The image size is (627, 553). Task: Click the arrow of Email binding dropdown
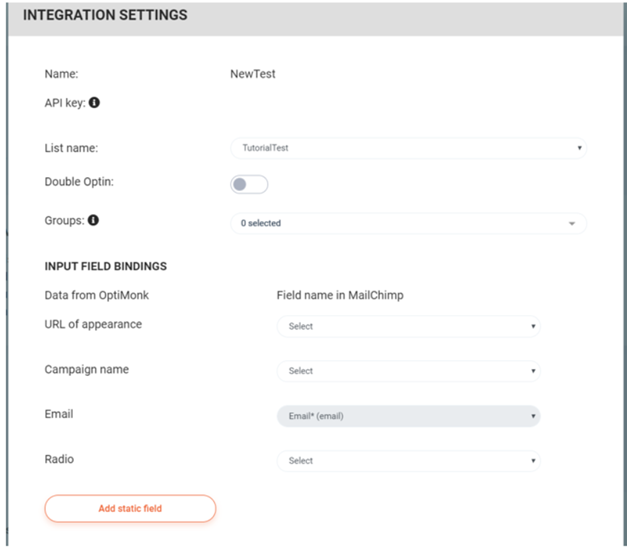[533, 416]
